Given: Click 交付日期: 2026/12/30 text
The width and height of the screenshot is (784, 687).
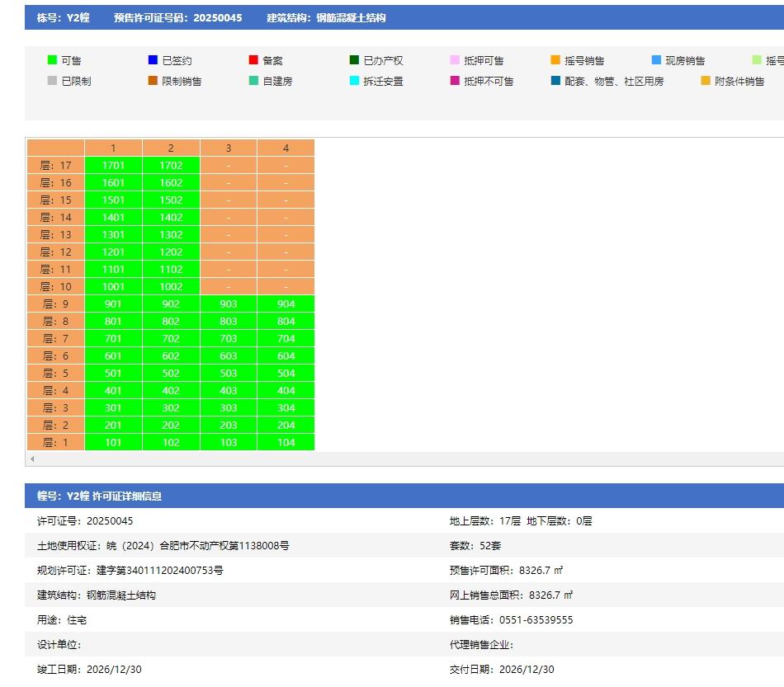Looking at the screenshot, I should coord(502,670).
